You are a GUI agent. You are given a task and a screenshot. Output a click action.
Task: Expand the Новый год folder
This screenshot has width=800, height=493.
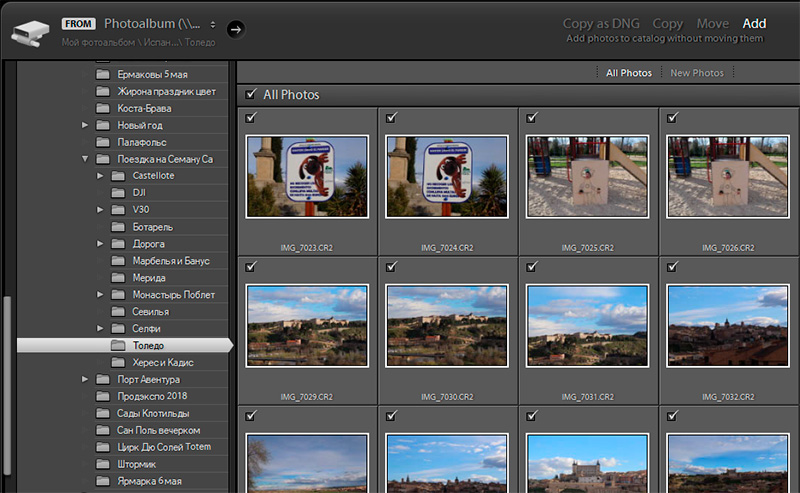point(85,125)
